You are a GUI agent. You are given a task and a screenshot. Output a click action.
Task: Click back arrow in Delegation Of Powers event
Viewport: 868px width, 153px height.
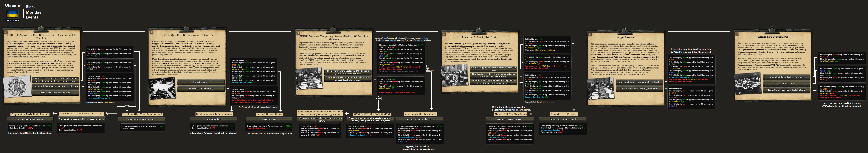tap(152, 33)
